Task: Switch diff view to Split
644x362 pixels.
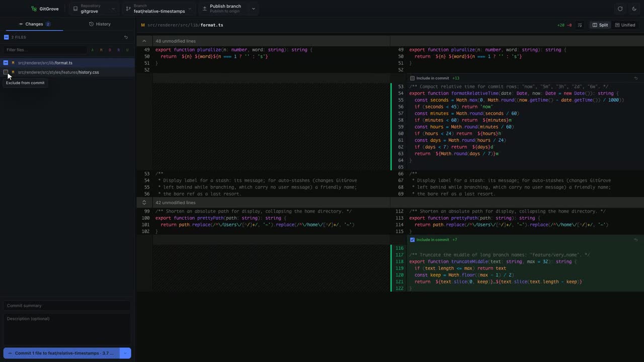Action: pos(600,25)
